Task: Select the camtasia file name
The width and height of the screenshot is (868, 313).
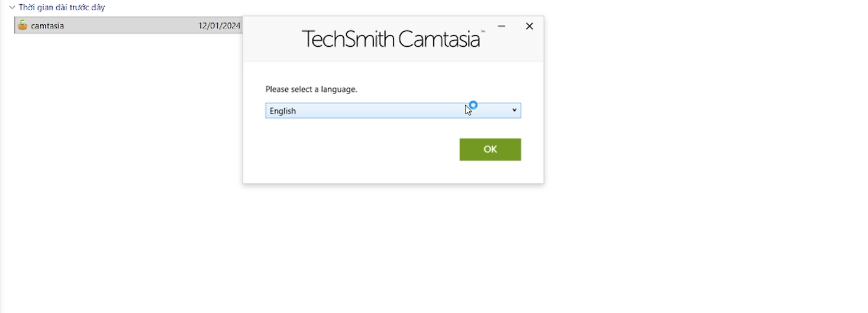Action: click(47, 26)
